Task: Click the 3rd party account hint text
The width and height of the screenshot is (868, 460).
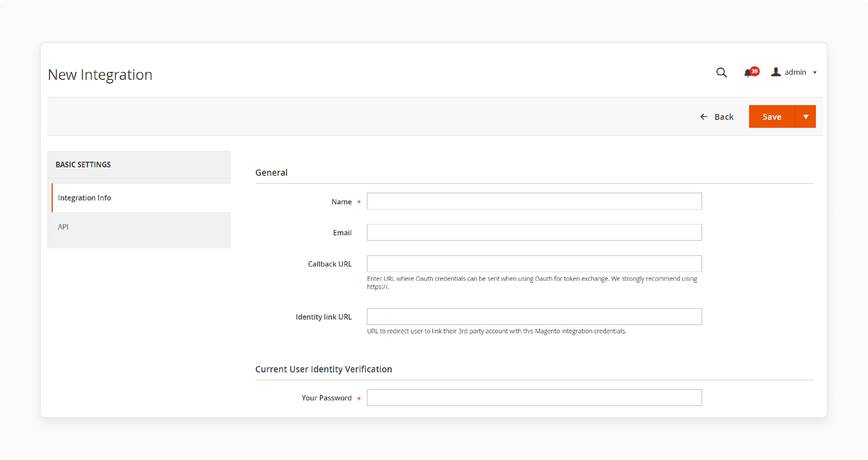Action: click(x=496, y=331)
